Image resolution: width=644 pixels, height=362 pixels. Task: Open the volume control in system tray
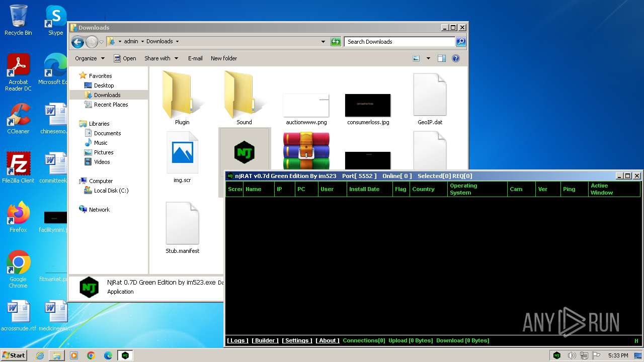572,355
